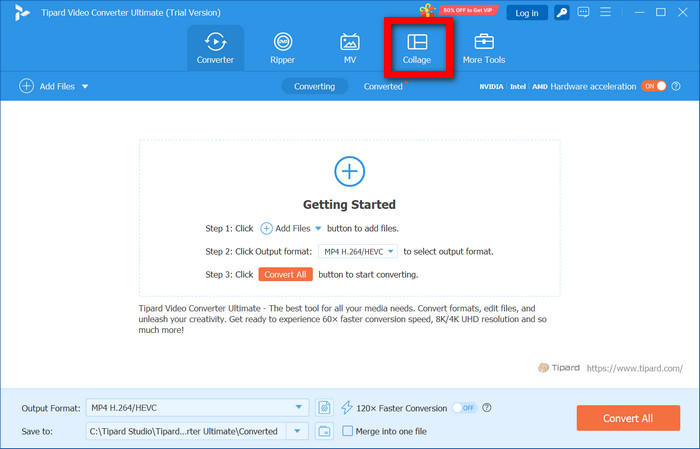This screenshot has height=449, width=700.
Task: Expand the Save to path dropdown
Action: pos(298,431)
